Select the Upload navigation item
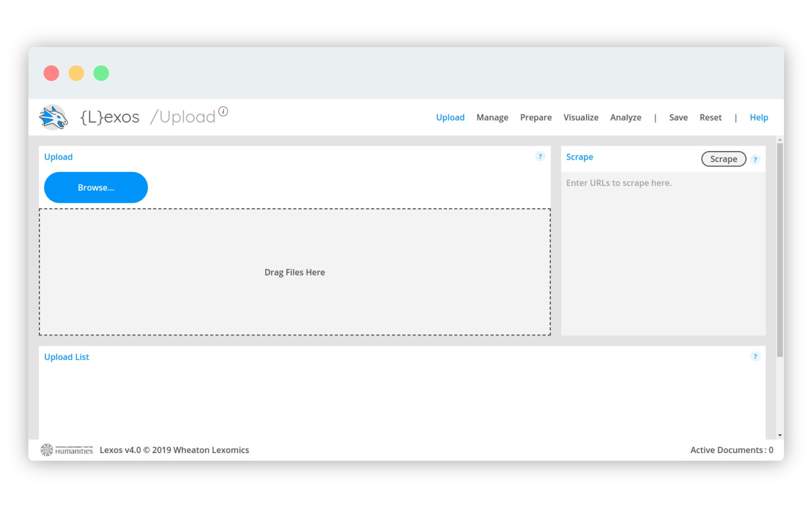 pos(450,117)
